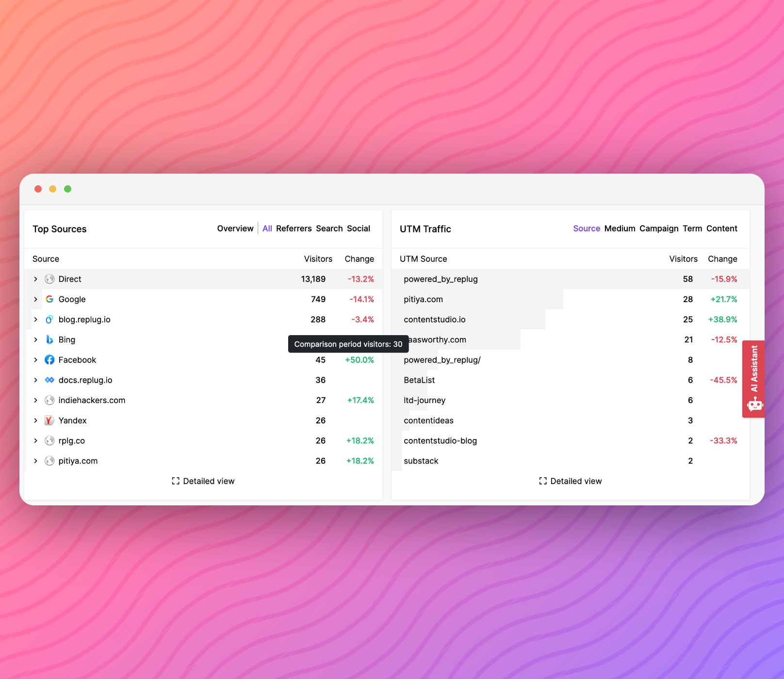Screen dimensions: 784x679
Task: Click the Direct source globe icon
Action: tap(49, 279)
